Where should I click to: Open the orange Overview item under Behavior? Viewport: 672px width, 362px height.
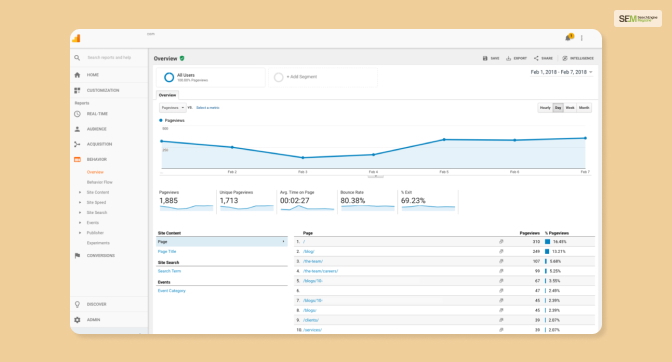coord(95,172)
